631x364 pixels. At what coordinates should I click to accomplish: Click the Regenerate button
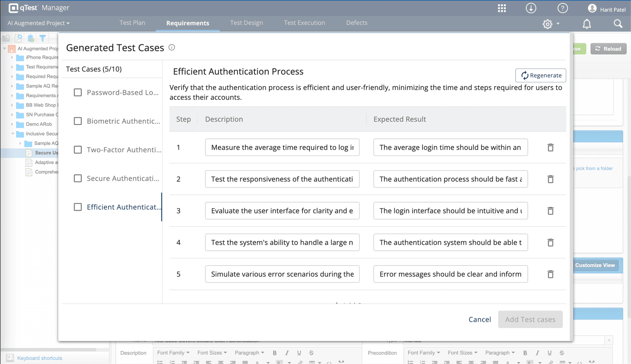[x=541, y=75]
